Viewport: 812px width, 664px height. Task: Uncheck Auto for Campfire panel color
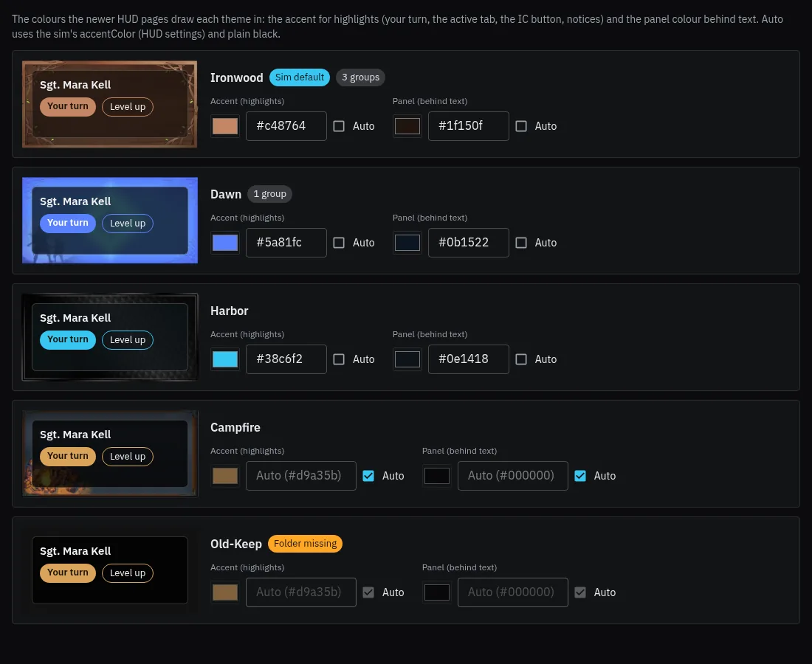[x=580, y=476]
